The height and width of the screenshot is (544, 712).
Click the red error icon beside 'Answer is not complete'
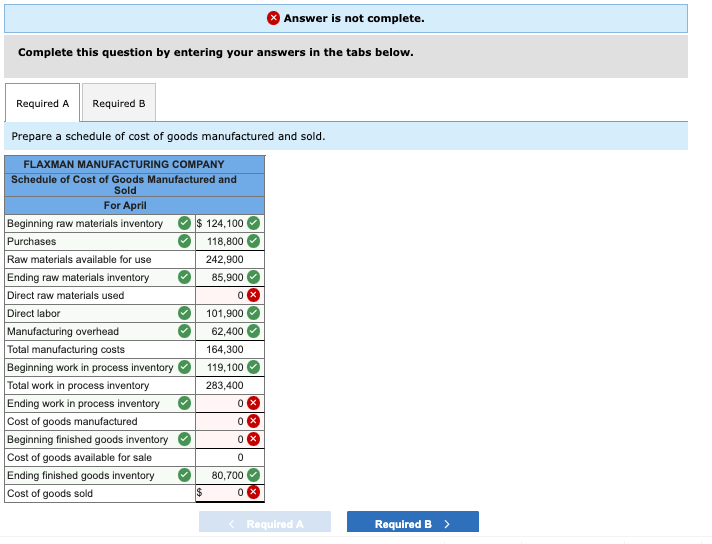pyautogui.click(x=273, y=18)
